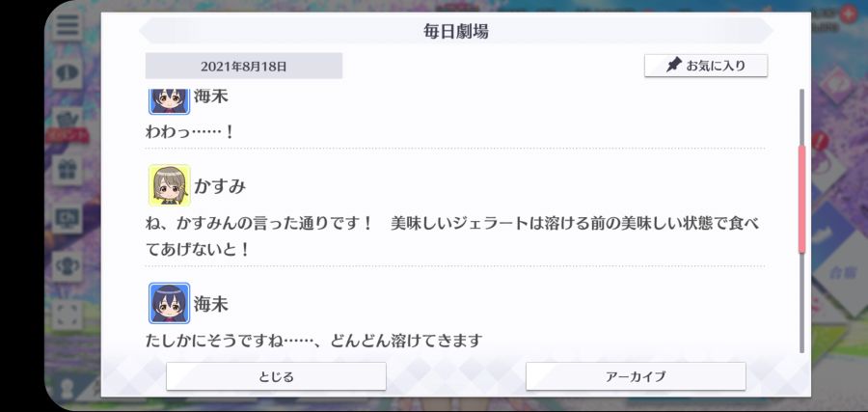Tap the red plus icon top right
Viewport: 868px width, 412px height.
848,13
